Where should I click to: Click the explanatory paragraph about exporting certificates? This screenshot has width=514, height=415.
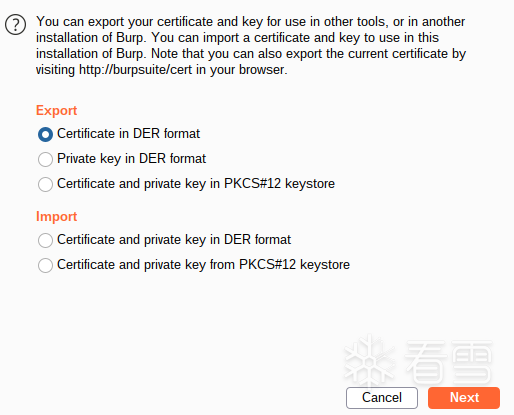[251, 46]
